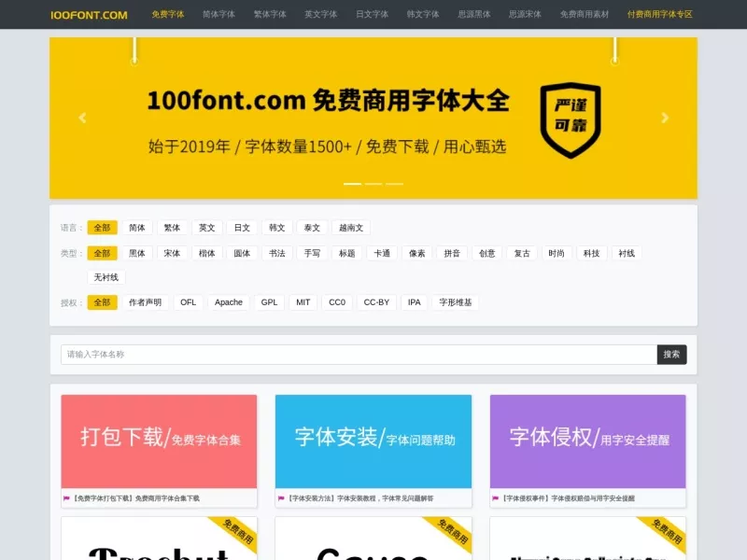Filter type by 黑体
The image size is (747, 560).
(x=137, y=253)
